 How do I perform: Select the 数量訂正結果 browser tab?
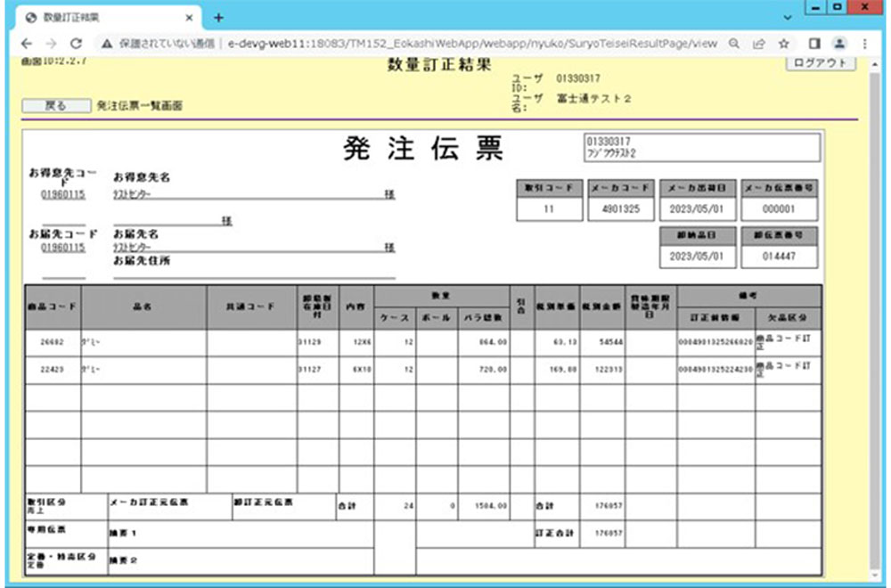tap(108, 18)
